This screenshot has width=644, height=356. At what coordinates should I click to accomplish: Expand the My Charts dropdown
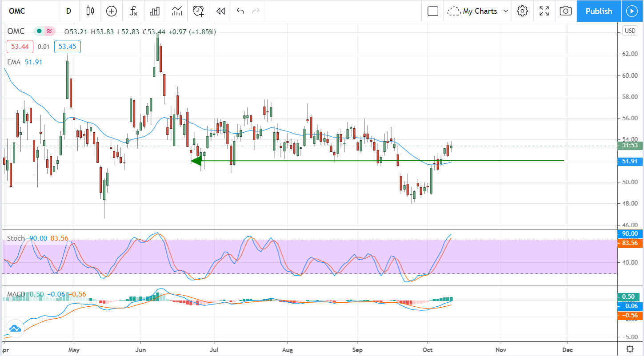click(x=479, y=11)
